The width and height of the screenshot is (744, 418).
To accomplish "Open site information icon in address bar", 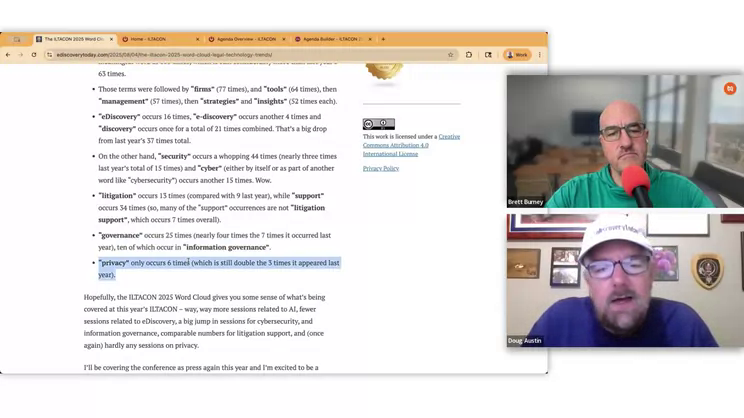I will 49,55.
